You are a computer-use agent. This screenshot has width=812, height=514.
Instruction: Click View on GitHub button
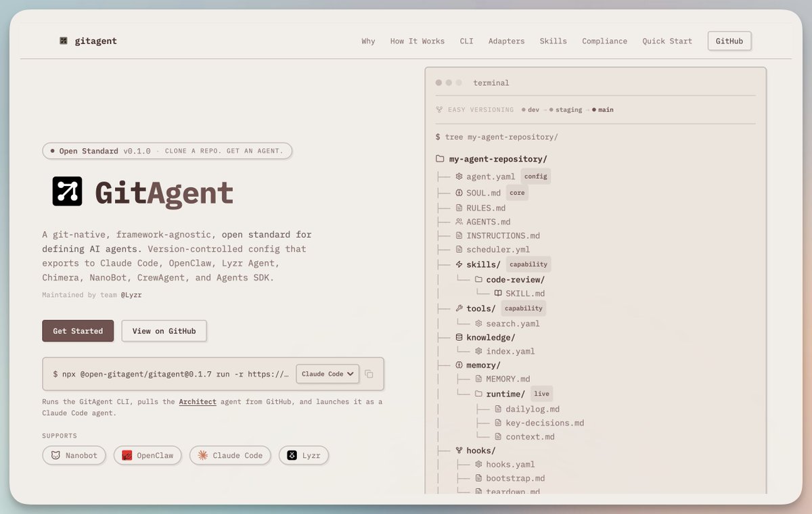point(164,331)
